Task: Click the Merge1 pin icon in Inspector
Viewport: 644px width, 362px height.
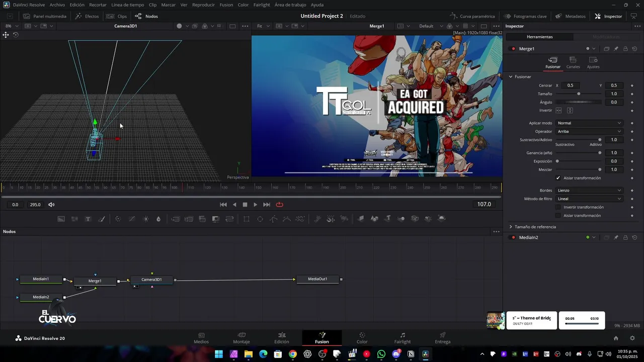Action: 616,49
